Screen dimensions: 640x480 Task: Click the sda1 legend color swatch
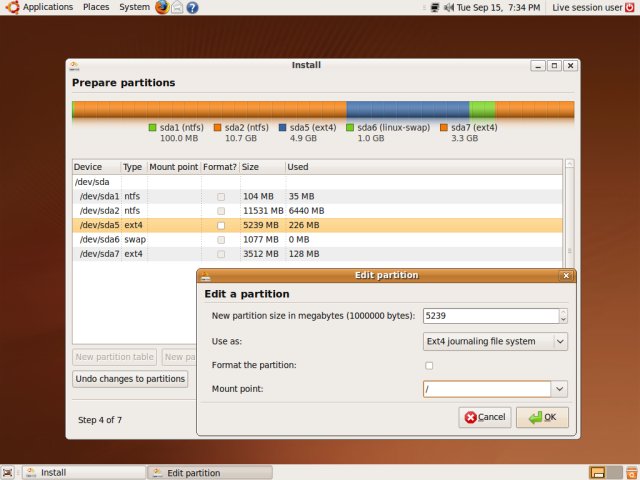tap(153, 128)
